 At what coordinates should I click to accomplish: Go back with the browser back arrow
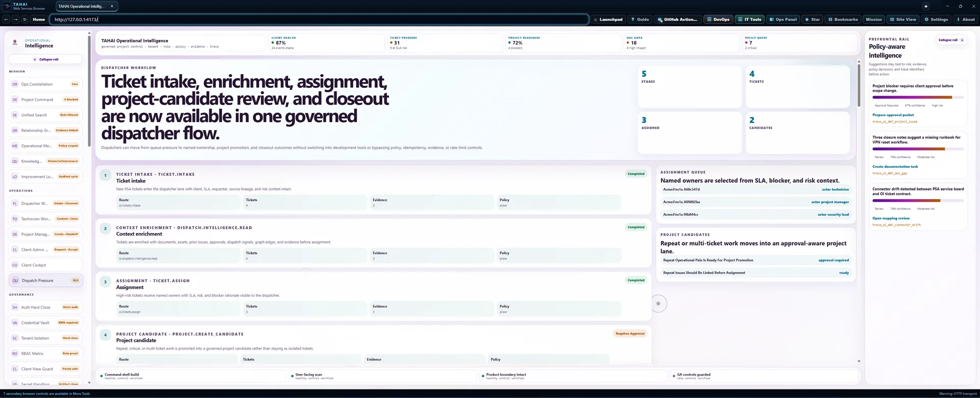click(x=6, y=19)
